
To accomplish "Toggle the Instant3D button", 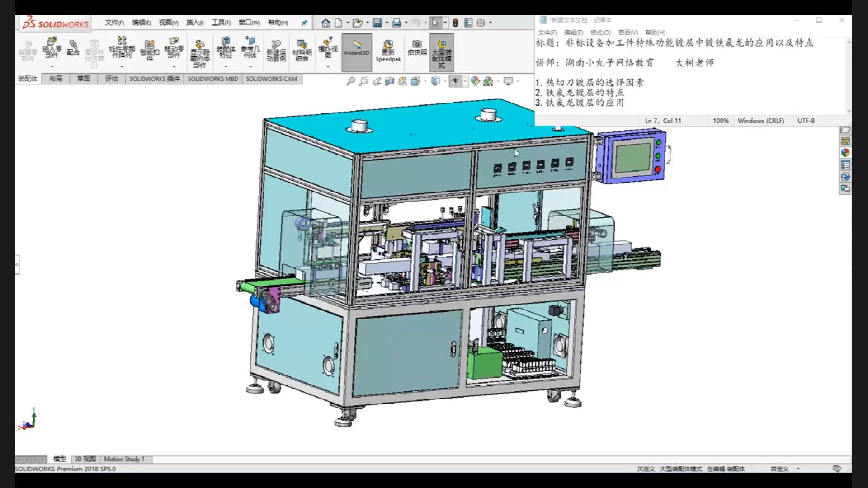I will (x=356, y=52).
